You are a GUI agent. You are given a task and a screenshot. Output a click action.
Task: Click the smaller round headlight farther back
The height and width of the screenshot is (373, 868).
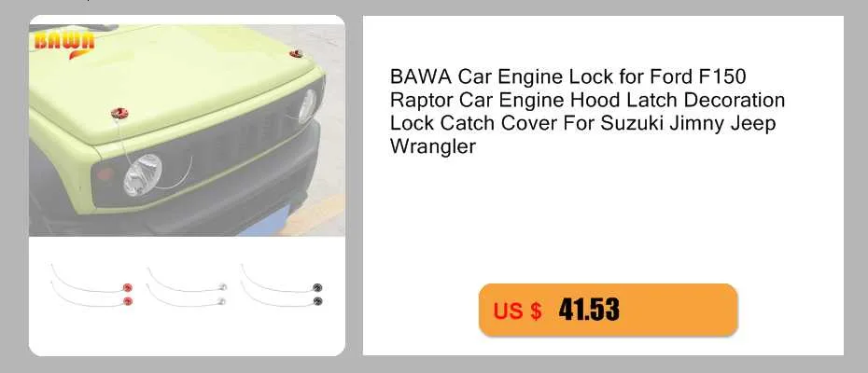pyautogui.click(x=307, y=105)
